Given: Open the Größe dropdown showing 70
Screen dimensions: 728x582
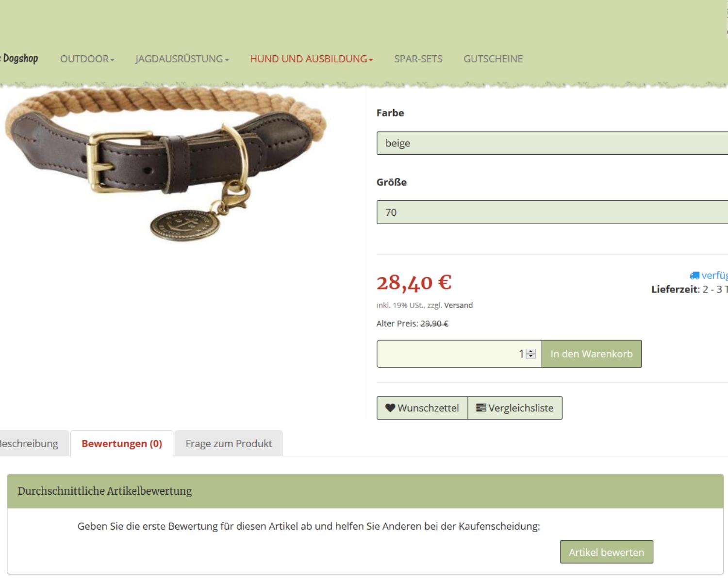Looking at the screenshot, I should [x=552, y=212].
